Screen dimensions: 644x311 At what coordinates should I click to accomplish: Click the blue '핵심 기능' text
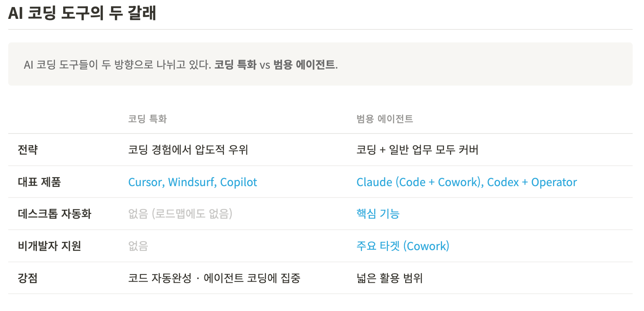coord(378,214)
